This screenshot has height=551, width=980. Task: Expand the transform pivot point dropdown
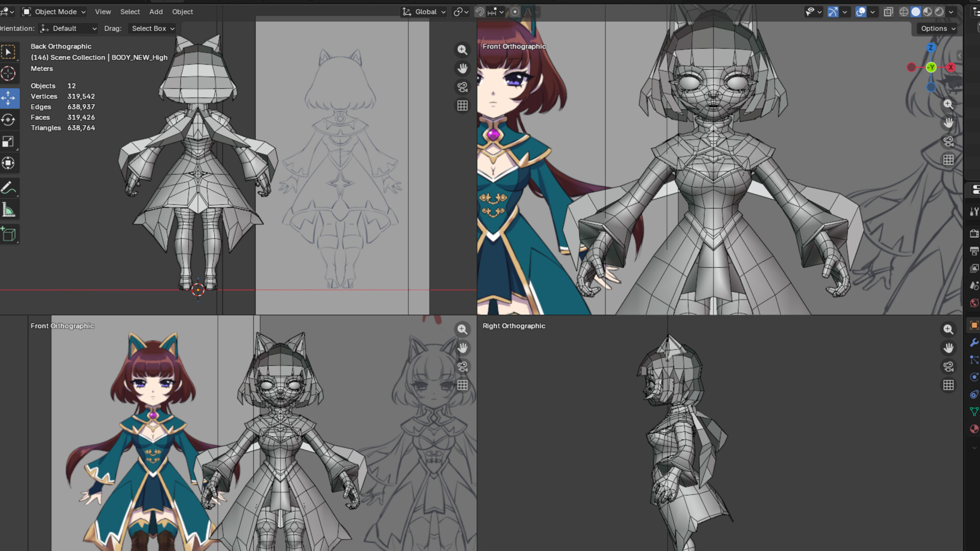(x=460, y=12)
